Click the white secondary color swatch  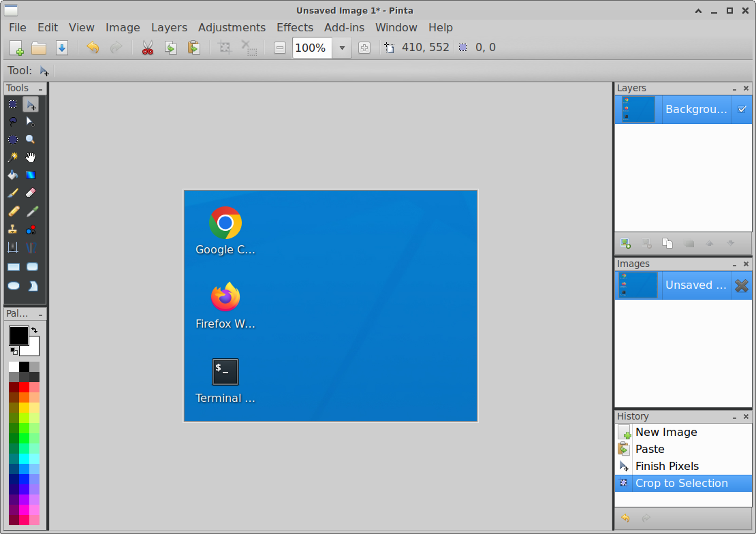pos(32,349)
